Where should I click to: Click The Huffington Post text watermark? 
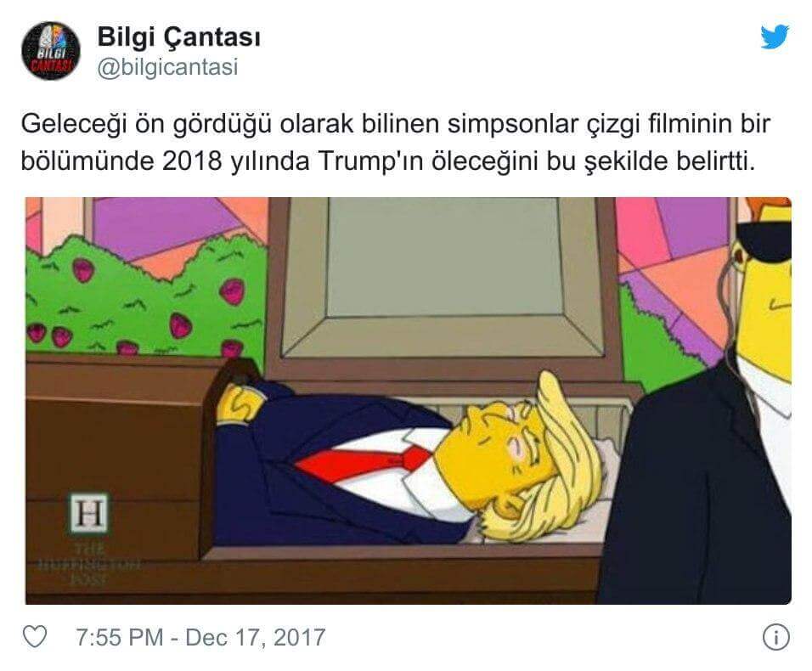pos(89,565)
